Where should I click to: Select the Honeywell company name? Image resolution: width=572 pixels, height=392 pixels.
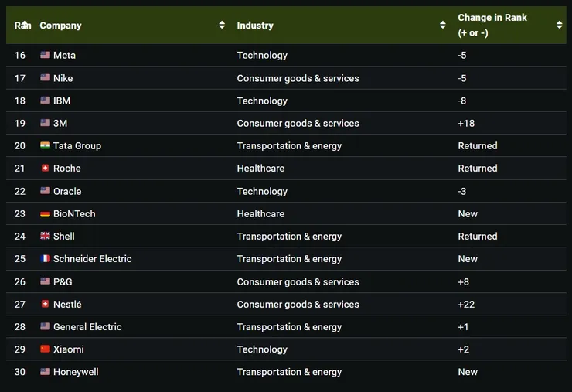(x=76, y=372)
